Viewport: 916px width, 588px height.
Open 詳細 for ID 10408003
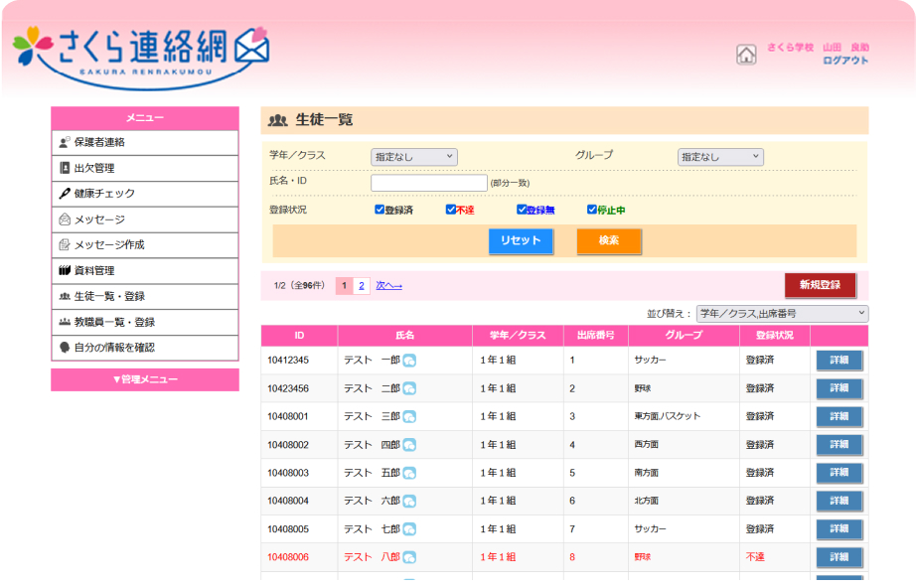click(839, 473)
